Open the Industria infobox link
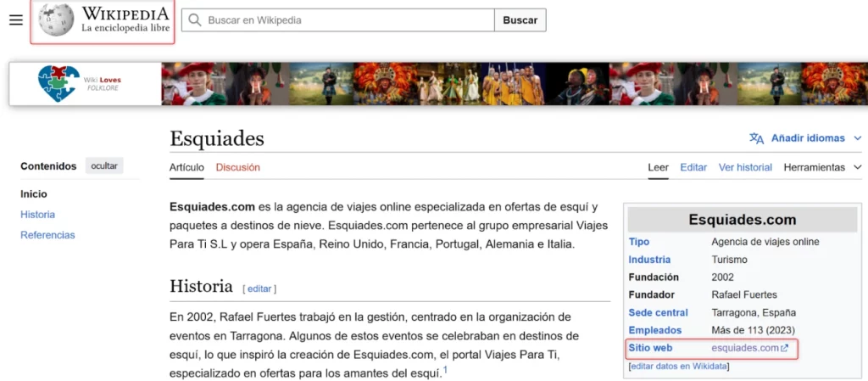Image resolution: width=868 pixels, height=381 pixels. tap(649, 260)
